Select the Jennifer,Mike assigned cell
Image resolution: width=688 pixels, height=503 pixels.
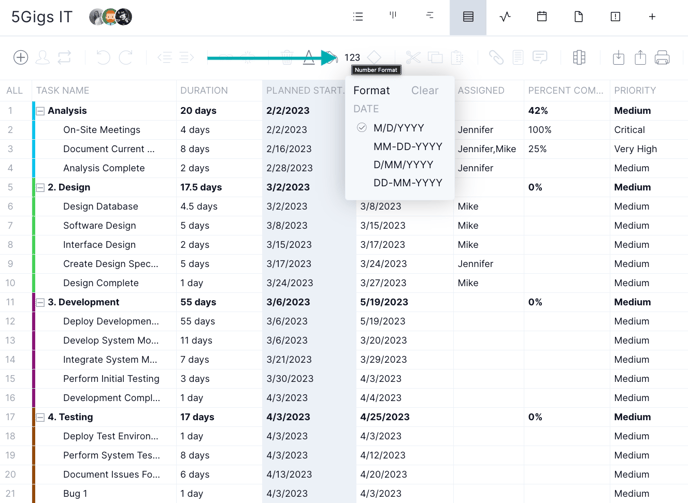(x=487, y=149)
